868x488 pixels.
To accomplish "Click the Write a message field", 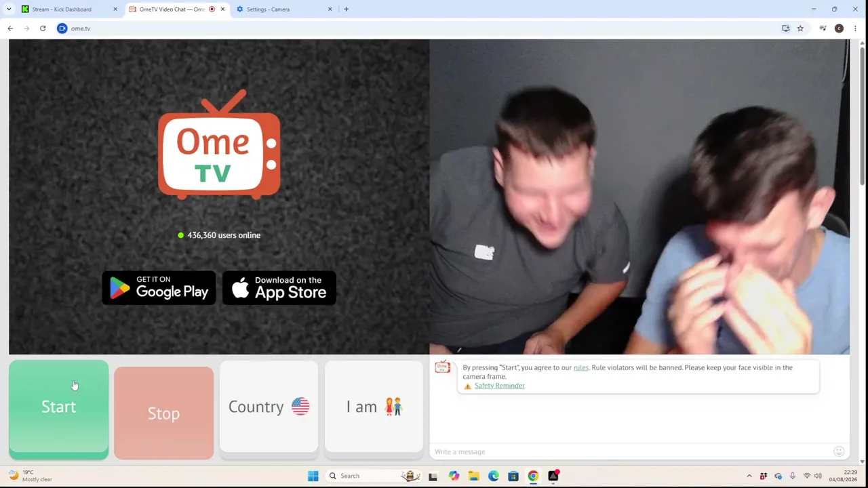I will pos(631,451).
